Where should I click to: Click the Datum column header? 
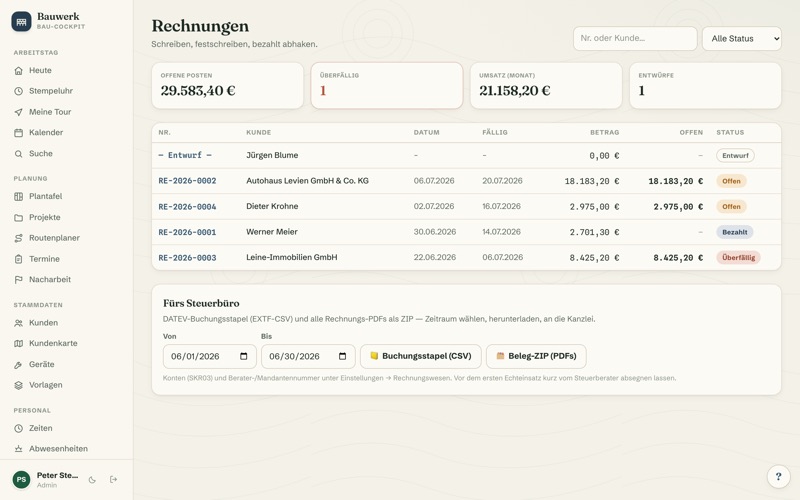click(x=427, y=132)
